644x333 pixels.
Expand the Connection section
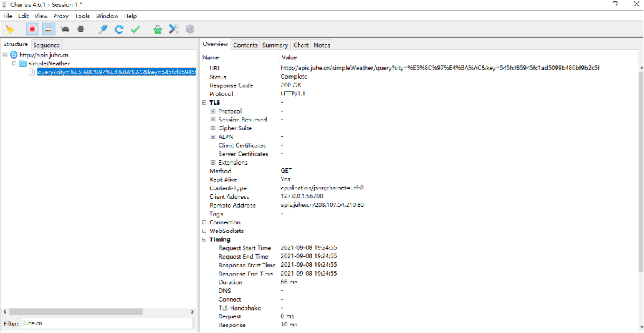(x=204, y=222)
